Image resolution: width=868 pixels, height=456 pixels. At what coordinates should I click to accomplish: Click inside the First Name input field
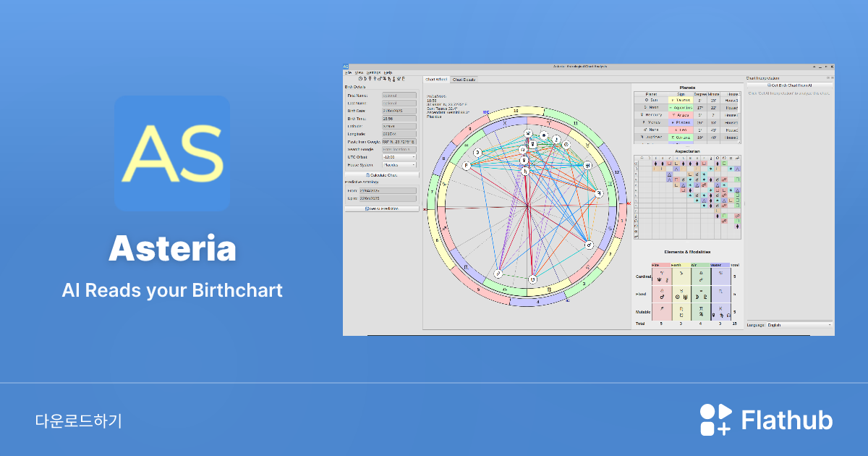(399, 96)
